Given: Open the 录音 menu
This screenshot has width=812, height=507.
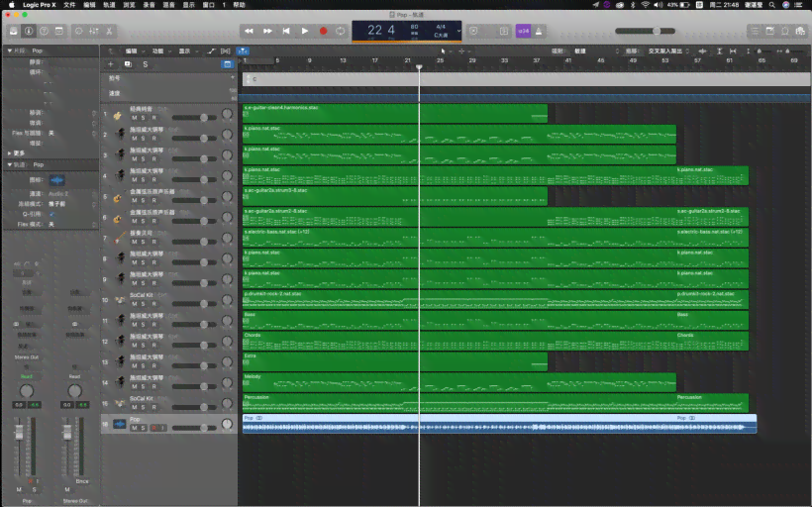Looking at the screenshot, I should 149,5.
